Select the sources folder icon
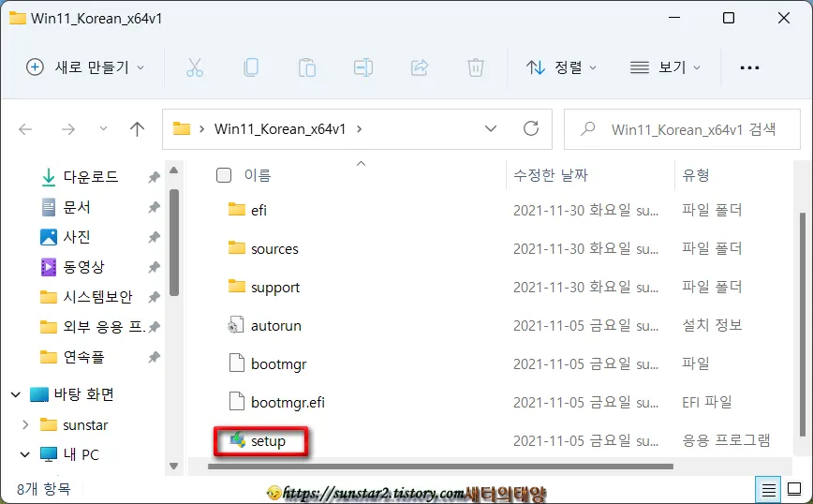Viewport: 813px width, 504px height. pyautogui.click(x=236, y=248)
